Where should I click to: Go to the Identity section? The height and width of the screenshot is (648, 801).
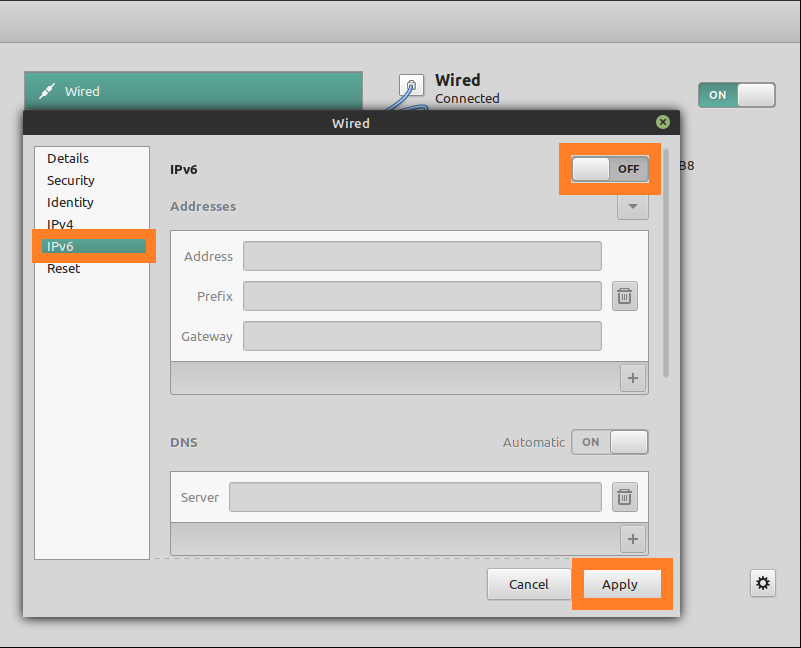(x=70, y=202)
